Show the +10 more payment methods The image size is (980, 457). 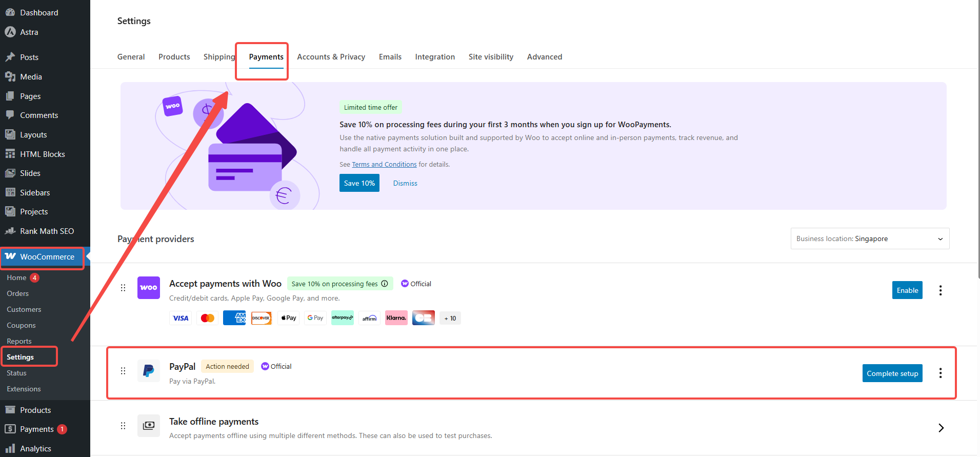[x=450, y=318]
